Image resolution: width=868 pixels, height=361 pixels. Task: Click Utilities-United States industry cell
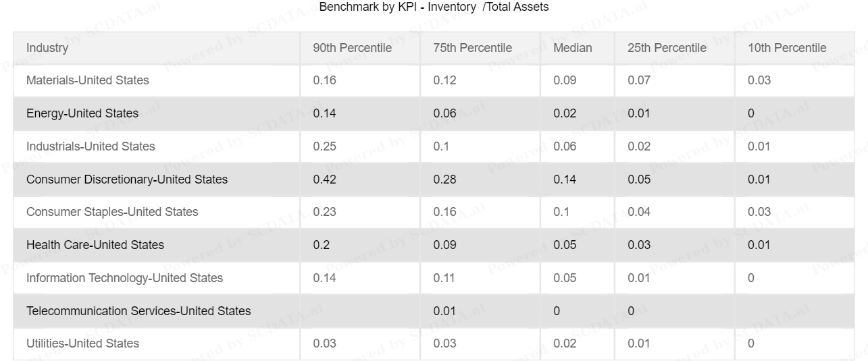157,343
